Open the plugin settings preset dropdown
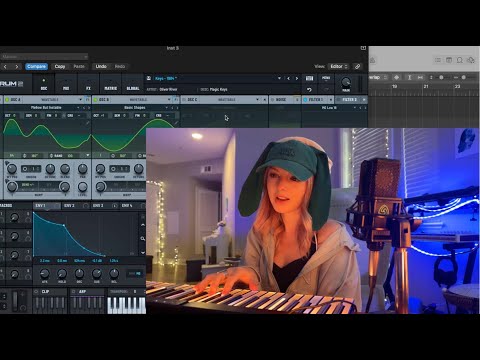The image size is (480, 360). pyautogui.click(x=44, y=57)
